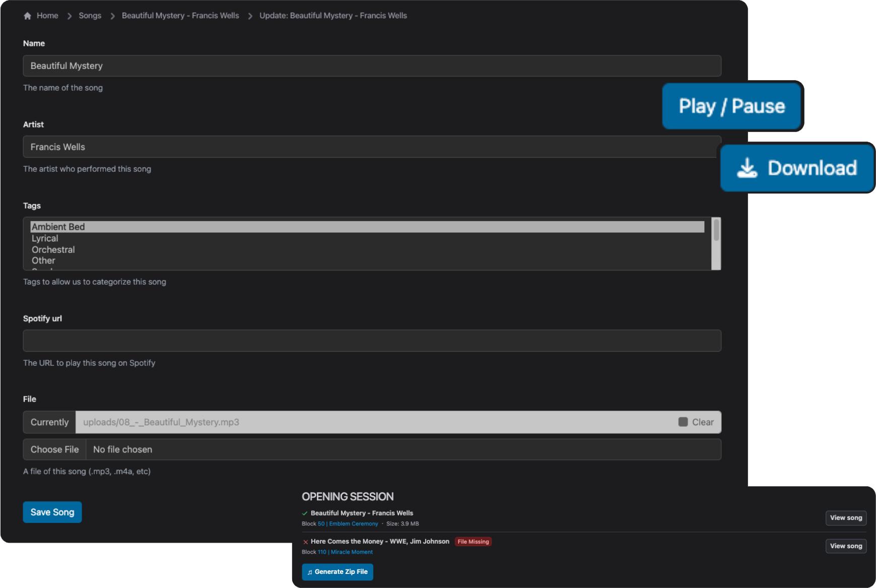Click Here Comes the Money - WWE, Jim Johnson
The width and height of the screenshot is (876, 588).
pos(380,541)
